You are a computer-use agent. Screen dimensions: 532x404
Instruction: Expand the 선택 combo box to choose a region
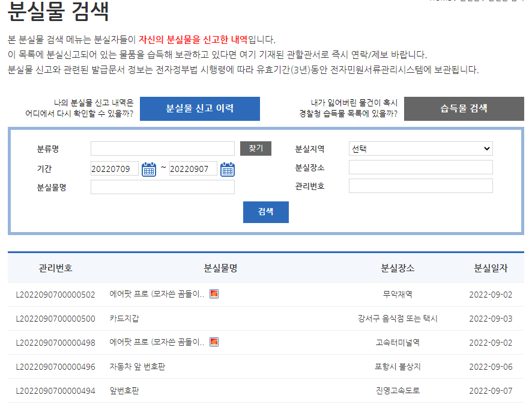420,148
